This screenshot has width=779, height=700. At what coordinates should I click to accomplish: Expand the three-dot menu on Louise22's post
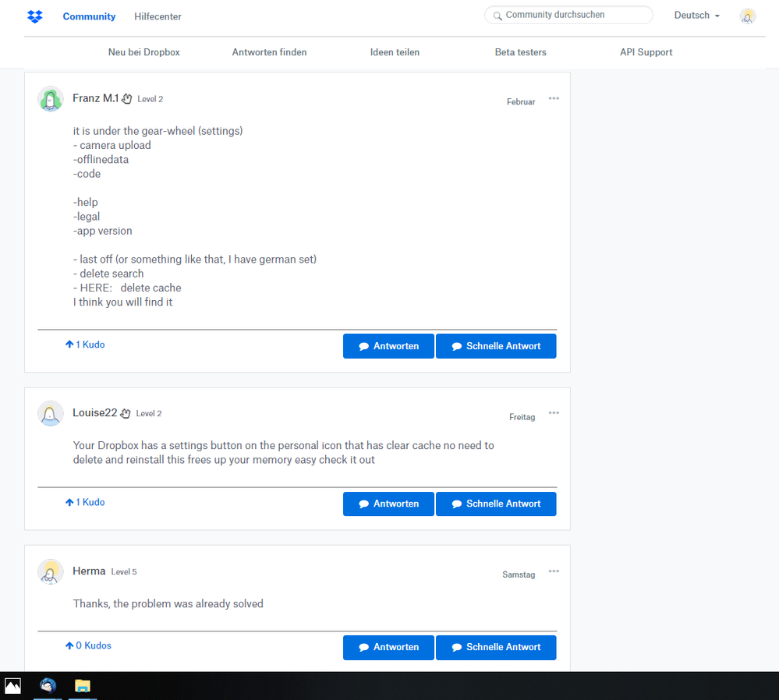[x=554, y=413]
